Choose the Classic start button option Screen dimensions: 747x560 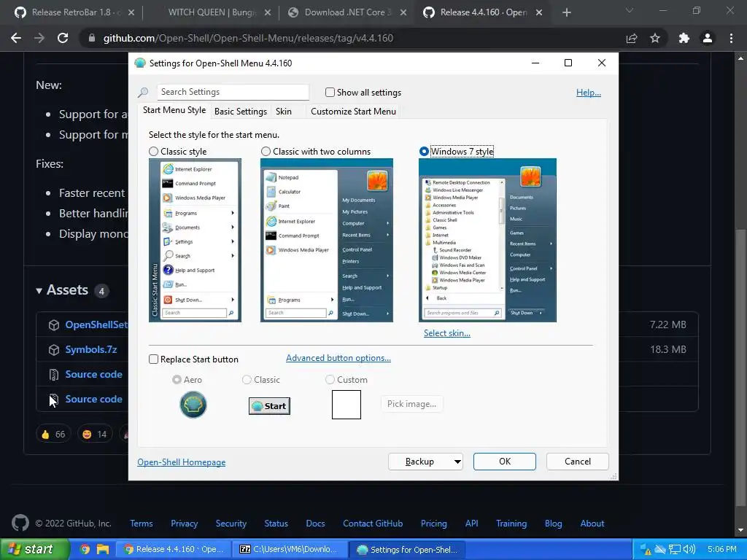(x=247, y=379)
